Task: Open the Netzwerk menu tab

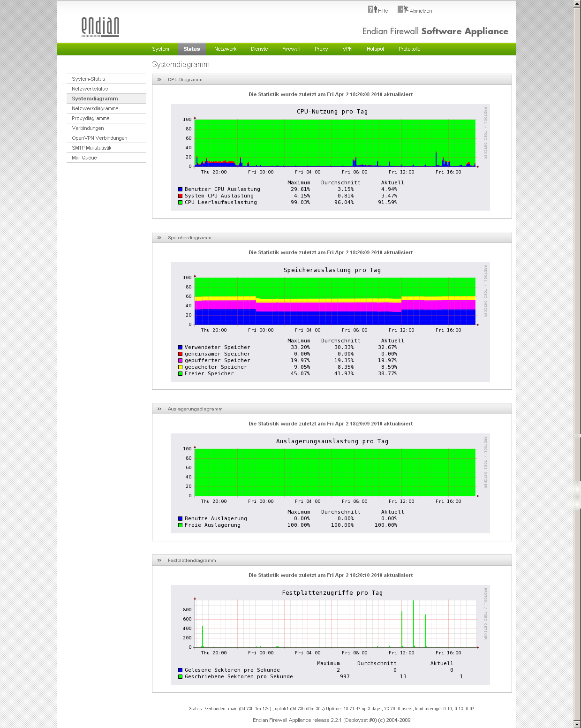Action: pyautogui.click(x=225, y=49)
